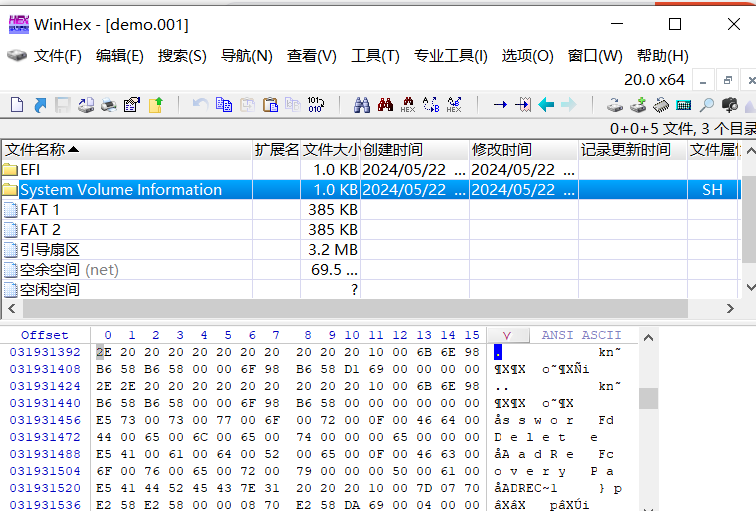Click the hex view scrollbar up arrow
Image resolution: width=756 pixels, height=511 pixels.
(x=648, y=337)
